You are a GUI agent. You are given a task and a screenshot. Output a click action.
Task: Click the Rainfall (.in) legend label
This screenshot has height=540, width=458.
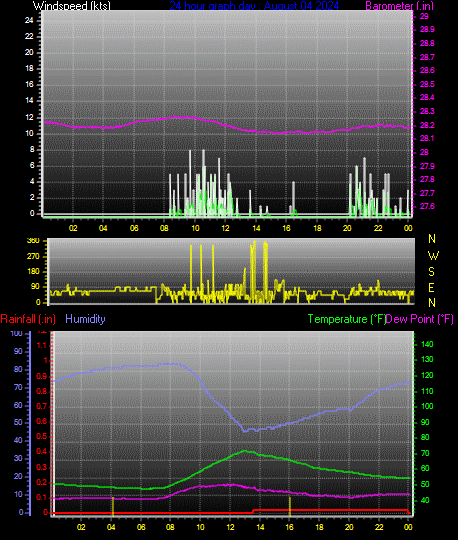[28, 319]
